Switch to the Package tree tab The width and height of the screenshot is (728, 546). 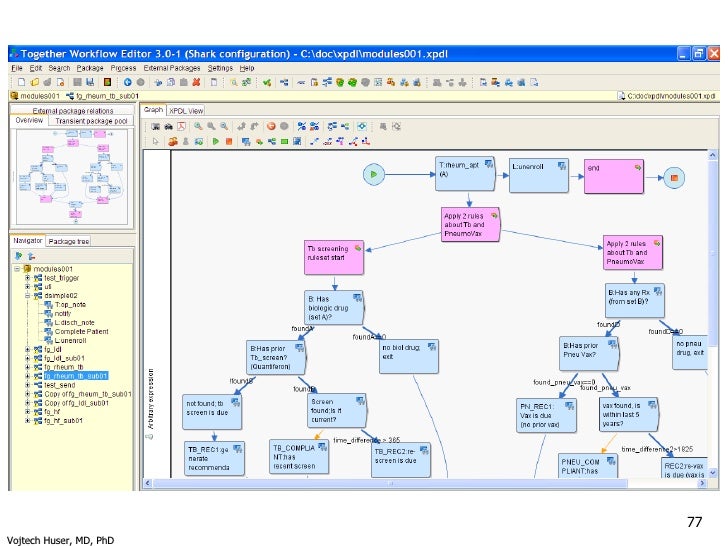(x=69, y=241)
